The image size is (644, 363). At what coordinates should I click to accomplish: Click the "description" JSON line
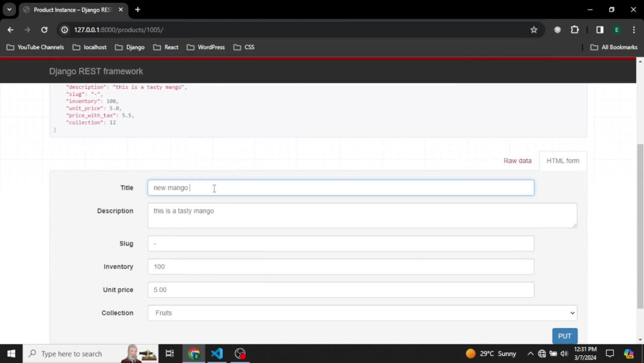point(126,87)
